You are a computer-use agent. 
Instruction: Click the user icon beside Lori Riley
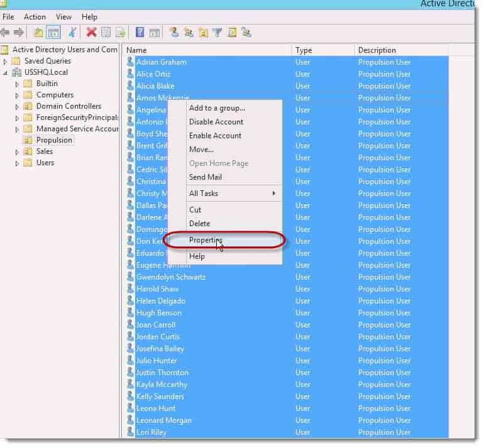(130, 432)
